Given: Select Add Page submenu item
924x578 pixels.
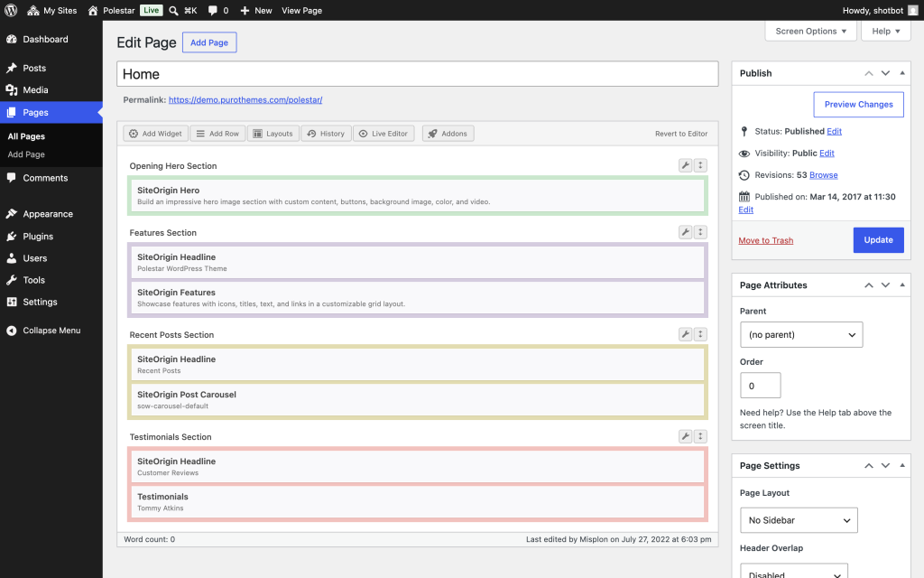Looking at the screenshot, I should [26, 154].
